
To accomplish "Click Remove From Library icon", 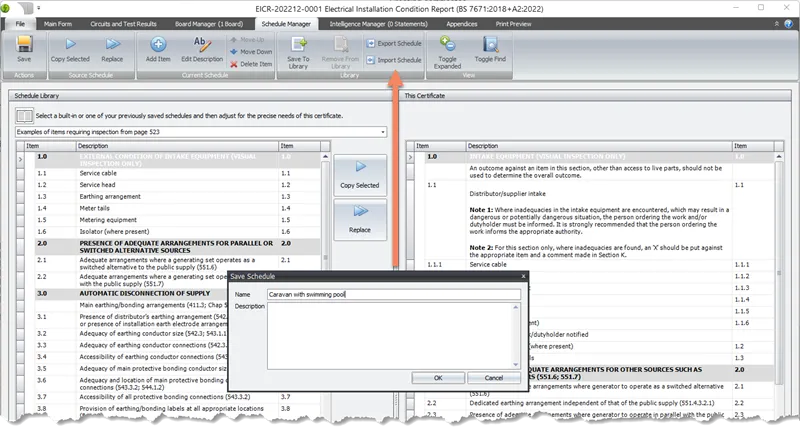I will click(x=340, y=53).
